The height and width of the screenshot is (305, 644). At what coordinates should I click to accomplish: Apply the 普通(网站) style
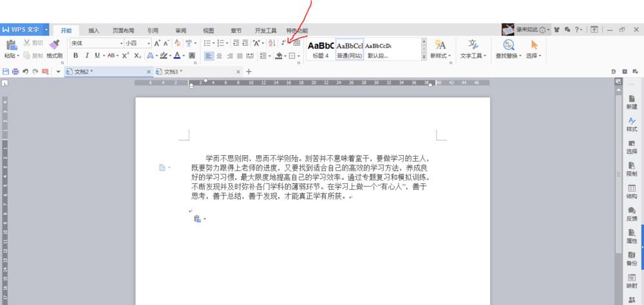pos(350,50)
